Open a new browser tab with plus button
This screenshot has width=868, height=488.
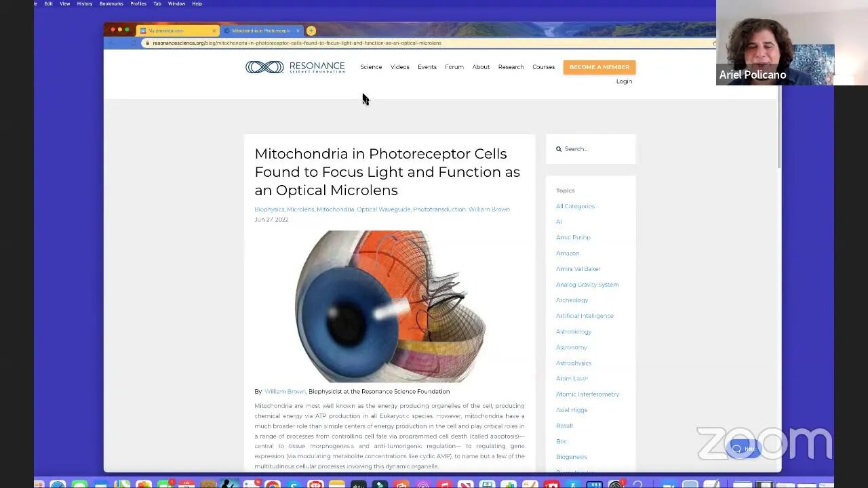tap(311, 30)
